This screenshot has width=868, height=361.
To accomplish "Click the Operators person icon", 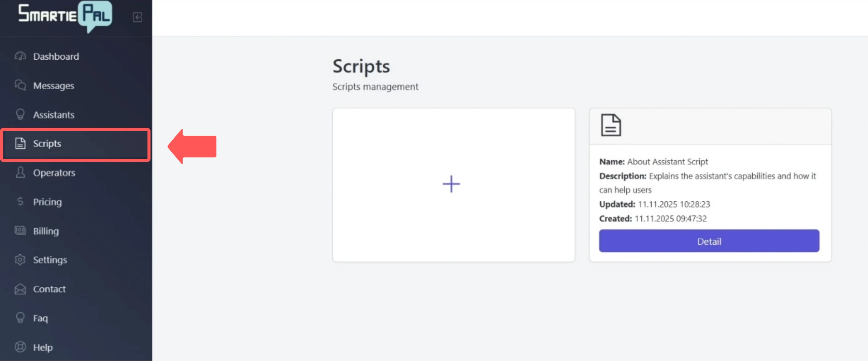I will click(20, 173).
